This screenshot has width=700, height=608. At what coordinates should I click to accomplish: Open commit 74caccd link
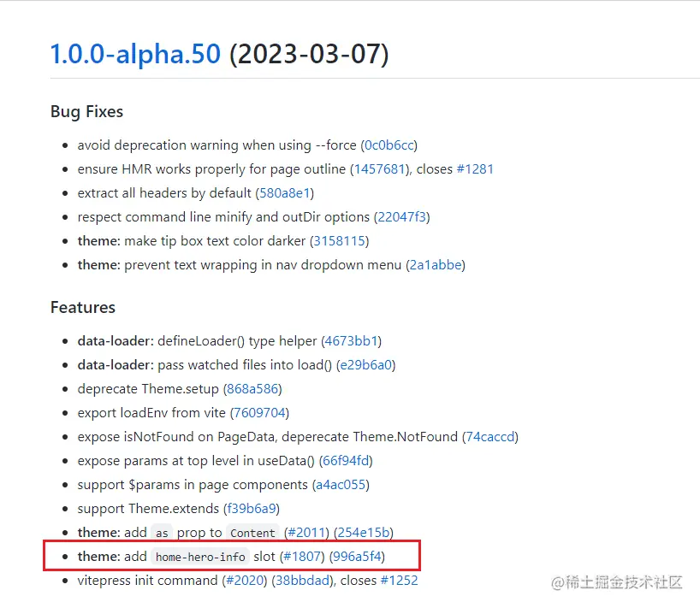tap(490, 437)
